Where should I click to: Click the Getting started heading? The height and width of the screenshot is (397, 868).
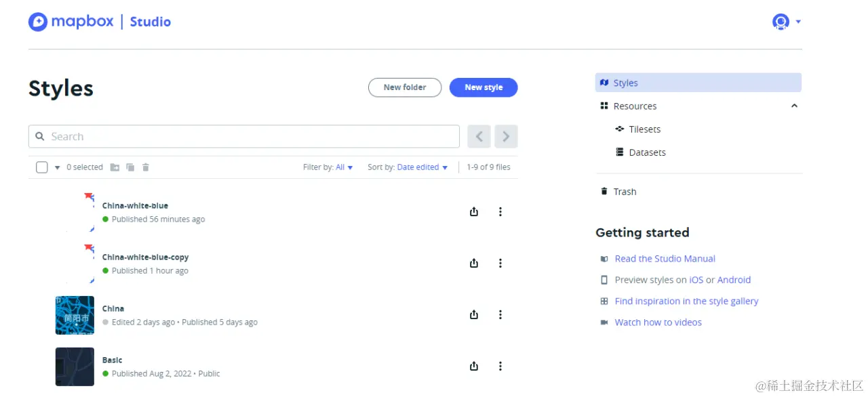[x=642, y=232]
